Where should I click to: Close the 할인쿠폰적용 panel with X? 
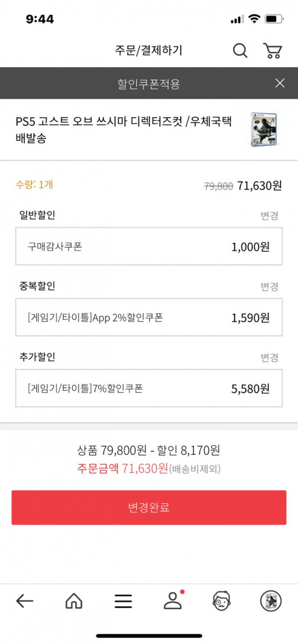[280, 83]
